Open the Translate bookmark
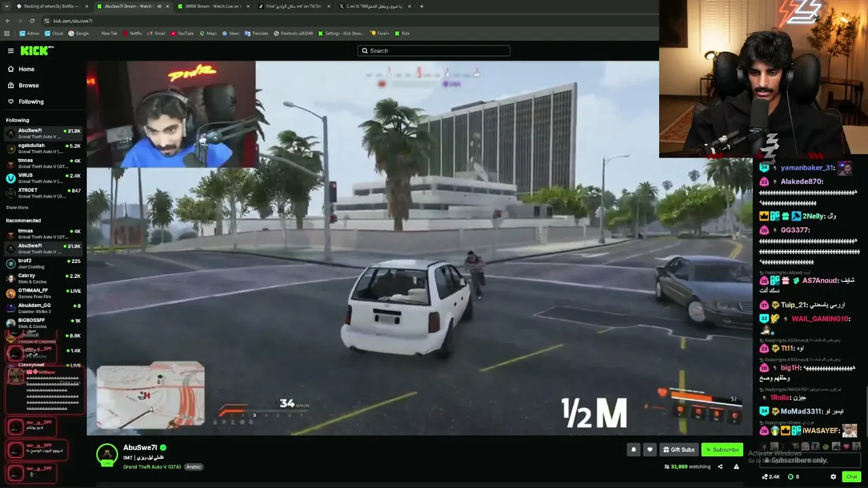868x488 pixels. [x=256, y=33]
